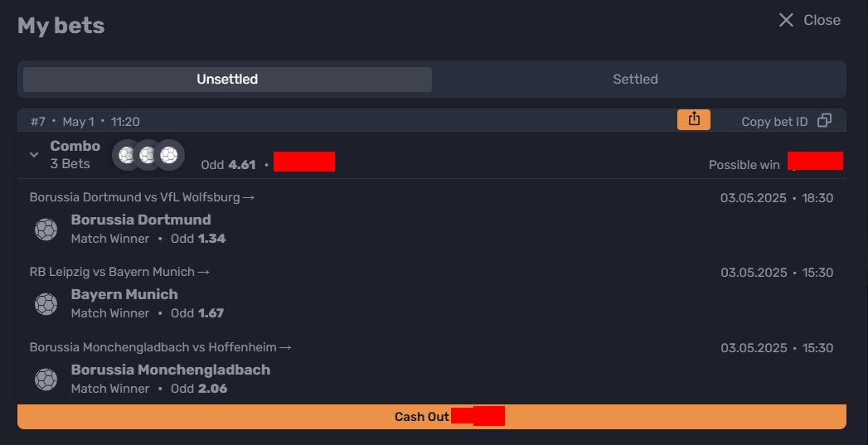Open RB Leipzig vs Bayern Munich match
The width and height of the screenshot is (868, 445).
click(119, 272)
